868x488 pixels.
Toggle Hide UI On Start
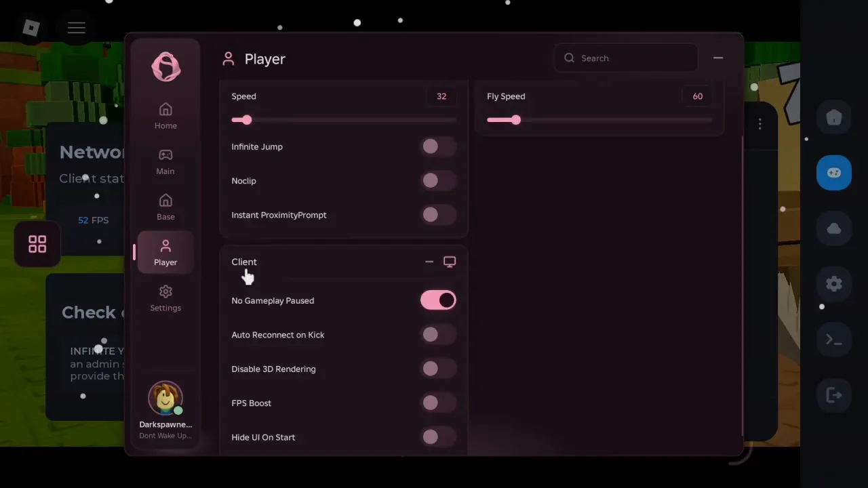click(x=438, y=437)
